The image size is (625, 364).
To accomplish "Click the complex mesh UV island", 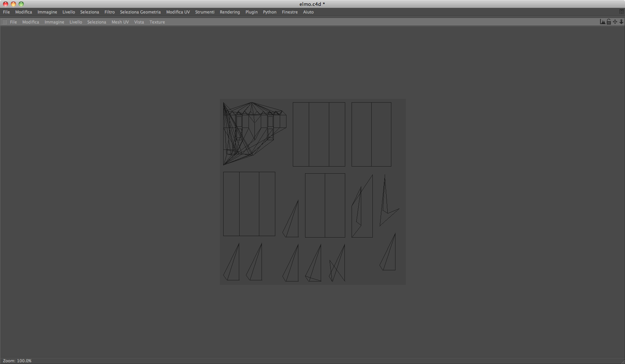I will point(255,133).
